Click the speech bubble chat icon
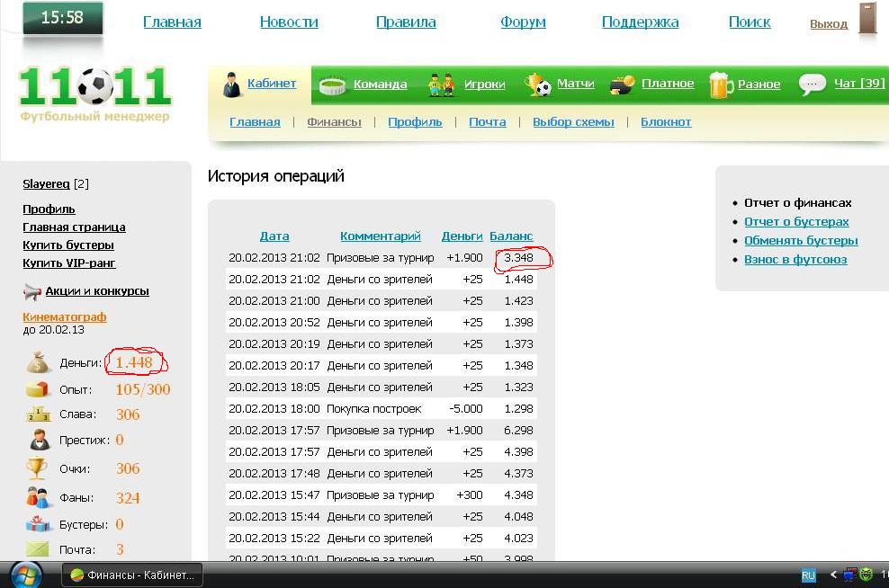 813,85
